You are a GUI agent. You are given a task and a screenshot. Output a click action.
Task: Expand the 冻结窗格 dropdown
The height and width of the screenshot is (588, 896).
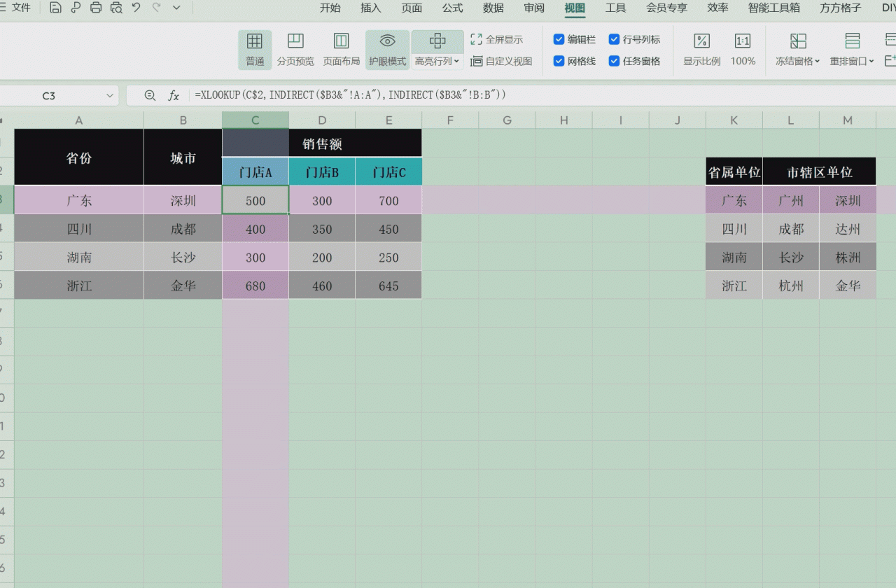pyautogui.click(x=817, y=62)
